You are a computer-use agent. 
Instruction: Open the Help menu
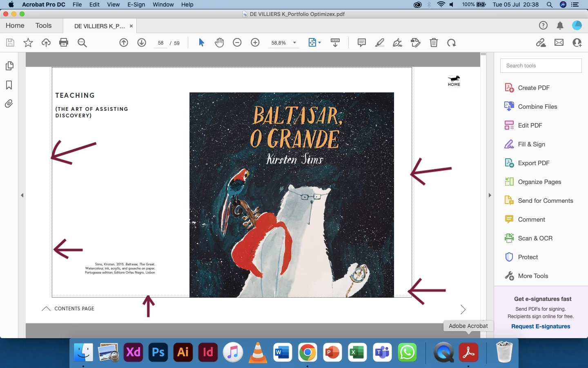click(187, 4)
